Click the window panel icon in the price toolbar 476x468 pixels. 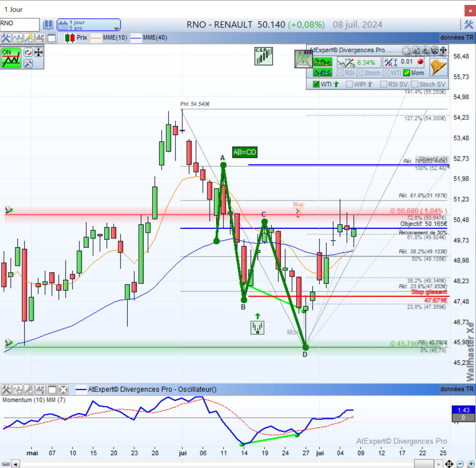point(52,38)
